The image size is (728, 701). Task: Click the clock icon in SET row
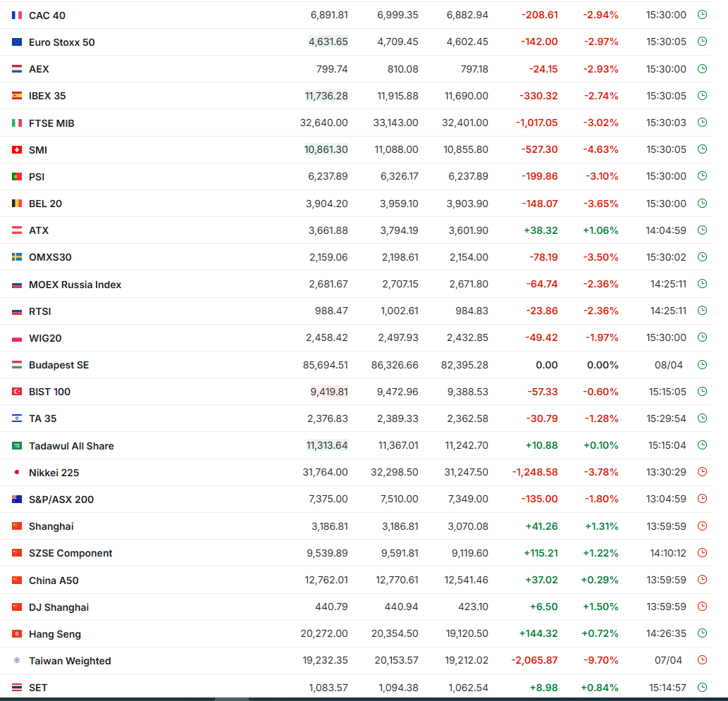click(703, 687)
